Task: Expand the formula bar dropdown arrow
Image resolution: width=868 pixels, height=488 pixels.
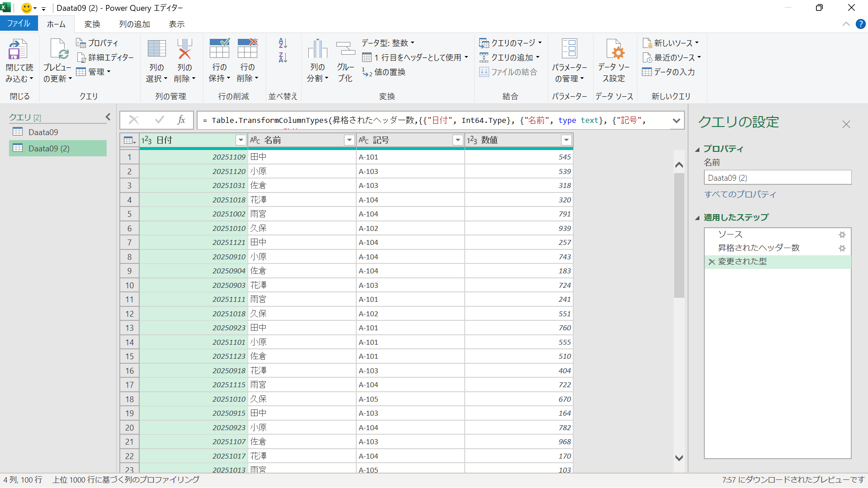Action: [676, 121]
